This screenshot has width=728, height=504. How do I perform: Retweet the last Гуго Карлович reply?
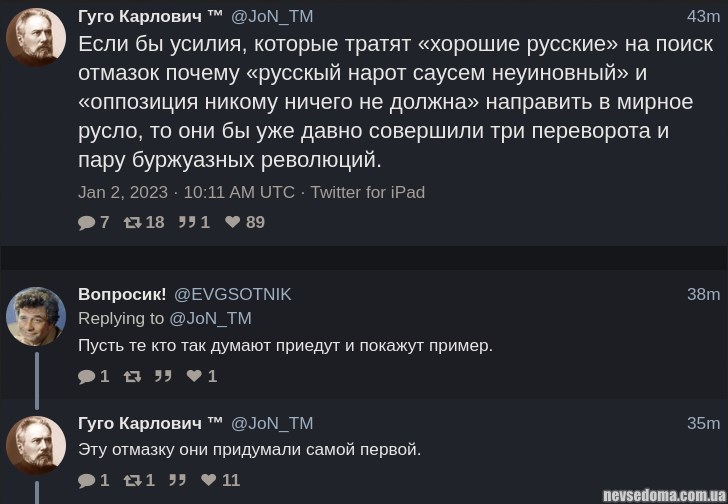click(131, 480)
